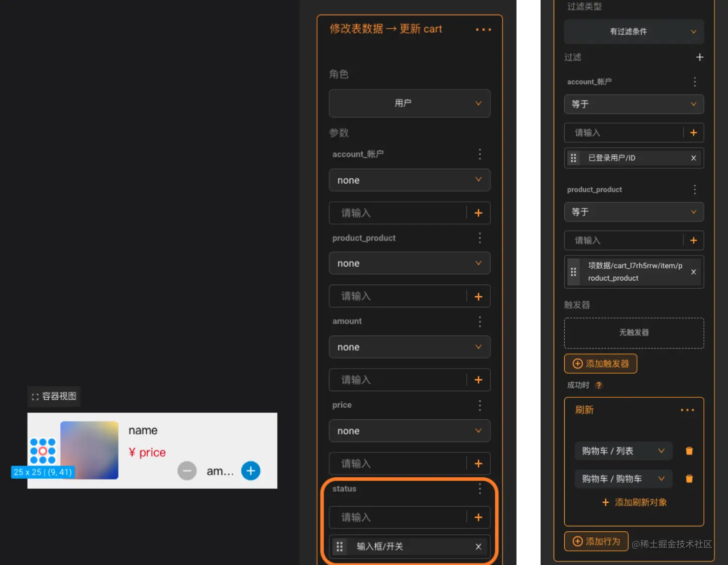Open the none dropdown under account_帐户
Viewport: 728px width, 565px height.
[x=409, y=180]
